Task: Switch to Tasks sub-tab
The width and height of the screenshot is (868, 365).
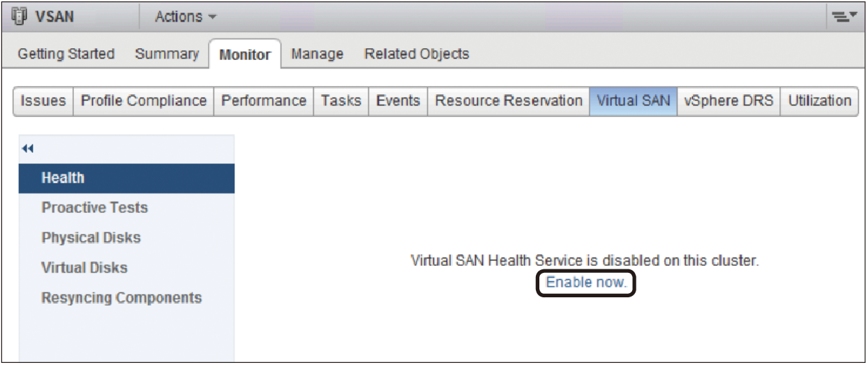Action: [341, 100]
